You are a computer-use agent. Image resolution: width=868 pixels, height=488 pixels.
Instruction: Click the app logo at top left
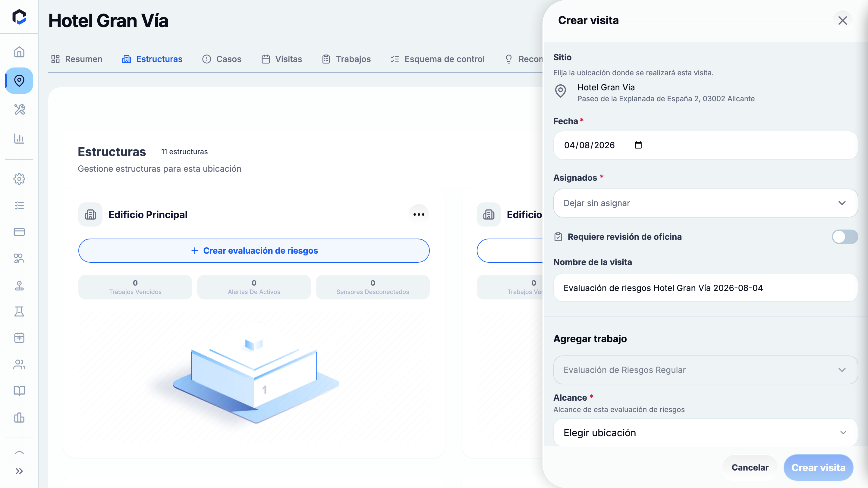[19, 17]
